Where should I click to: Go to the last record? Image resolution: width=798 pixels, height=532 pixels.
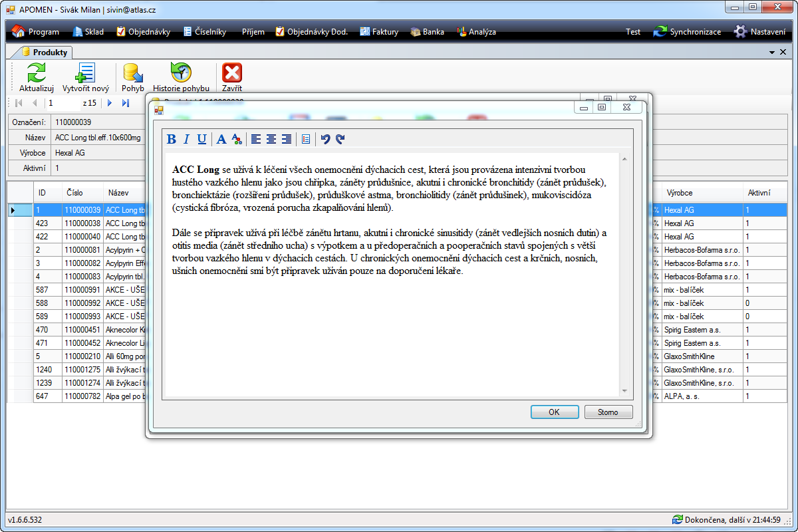(x=126, y=103)
